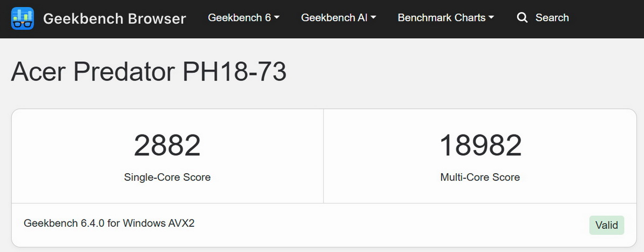Click the search magnifying glass icon

click(522, 18)
